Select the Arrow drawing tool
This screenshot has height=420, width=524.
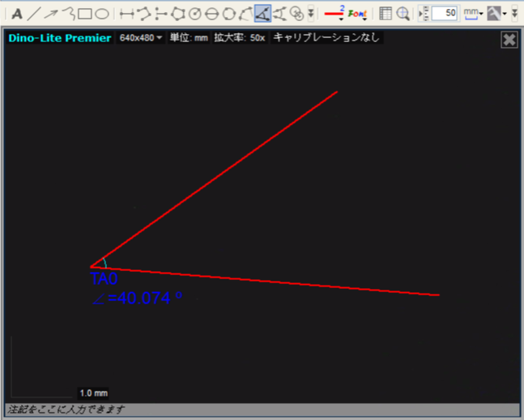(51, 14)
